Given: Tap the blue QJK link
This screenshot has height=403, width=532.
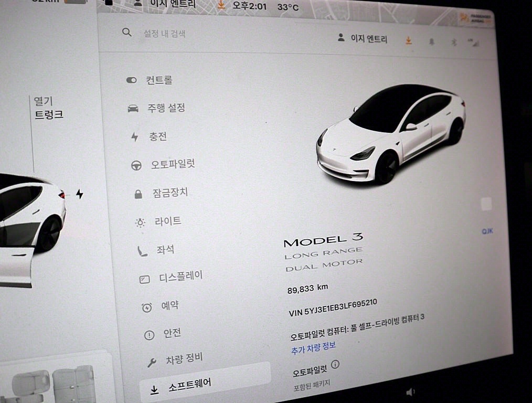Looking at the screenshot, I should [487, 231].
